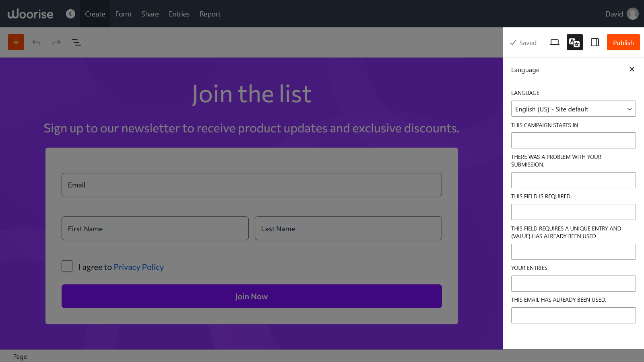Click the orange add block plus button
Viewport: 644px width, 362px height.
coord(16,42)
